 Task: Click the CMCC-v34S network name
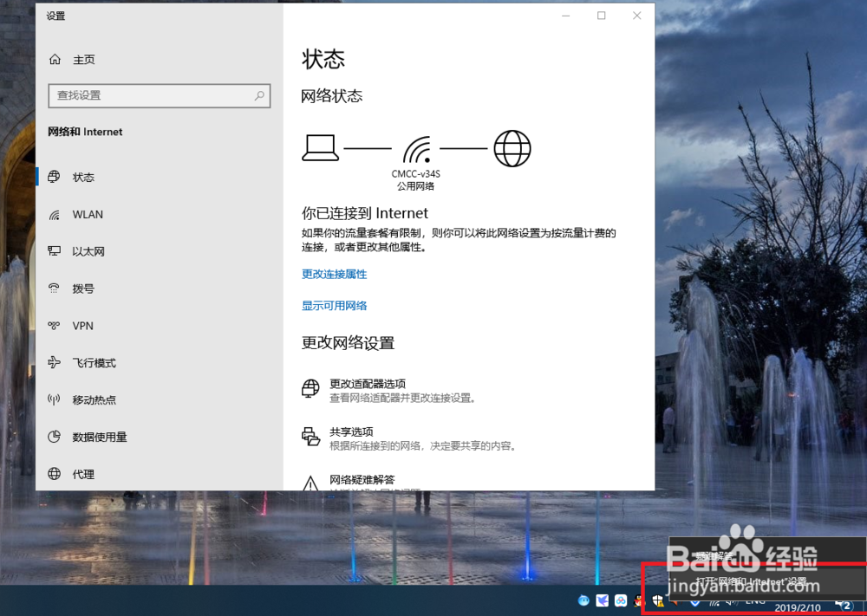tap(416, 173)
